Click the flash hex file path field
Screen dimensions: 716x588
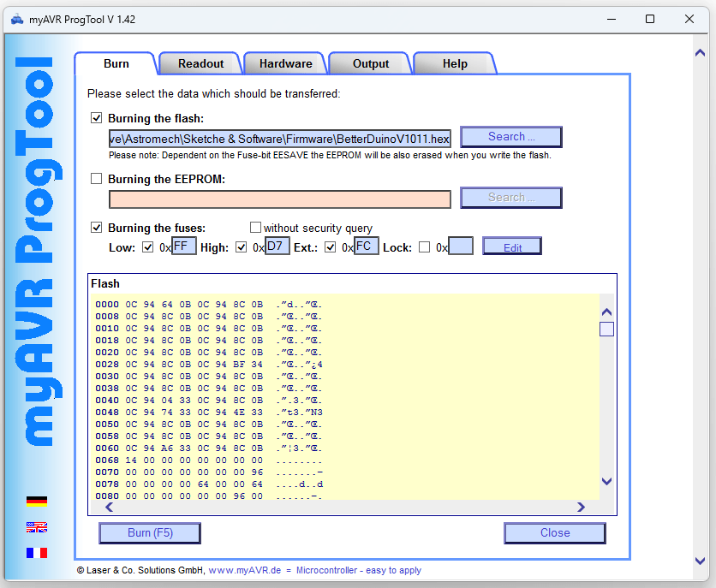click(280, 139)
